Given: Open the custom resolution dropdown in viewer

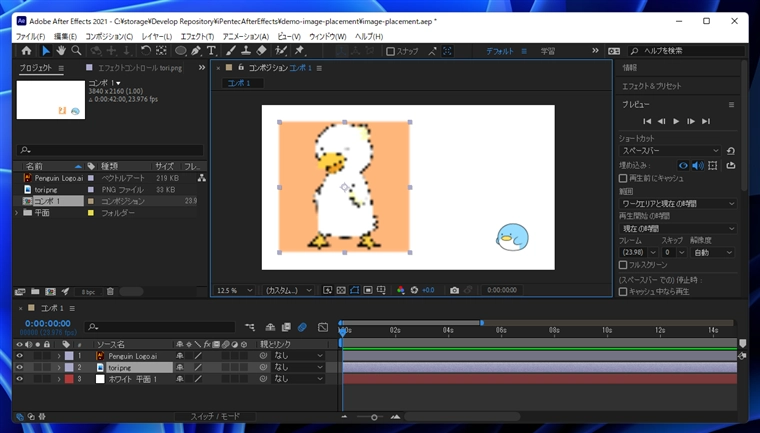Looking at the screenshot, I should 288,290.
